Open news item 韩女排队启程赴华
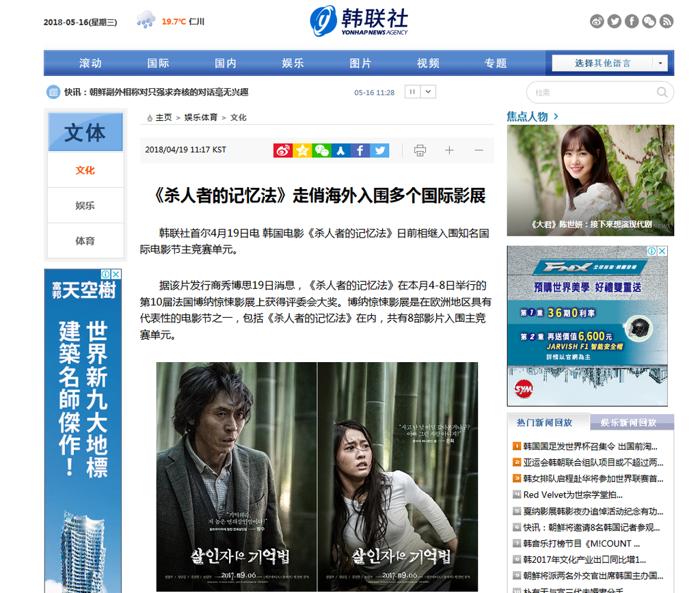 click(x=593, y=478)
